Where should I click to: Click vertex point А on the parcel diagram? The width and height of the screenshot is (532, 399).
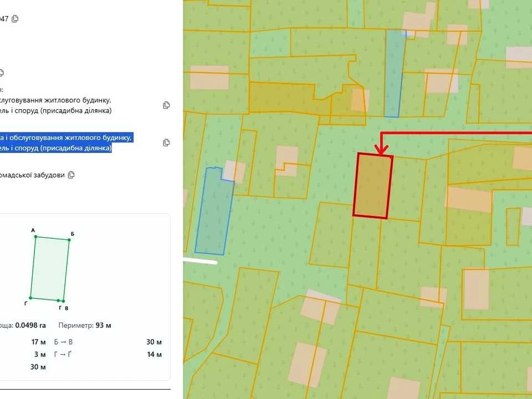35,237
